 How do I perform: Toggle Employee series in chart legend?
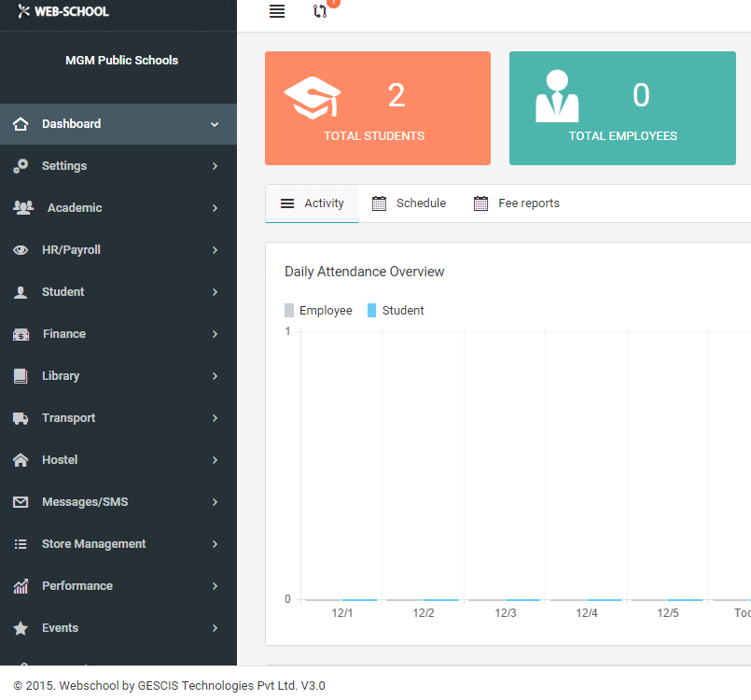tap(318, 311)
